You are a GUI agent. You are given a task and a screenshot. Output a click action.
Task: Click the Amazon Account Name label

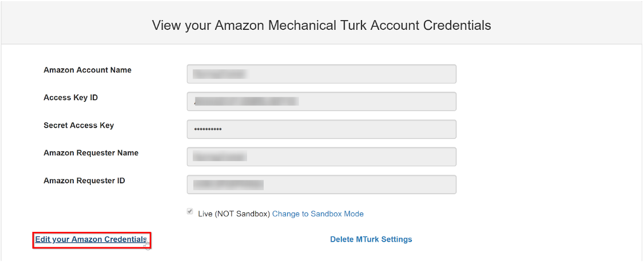click(88, 70)
